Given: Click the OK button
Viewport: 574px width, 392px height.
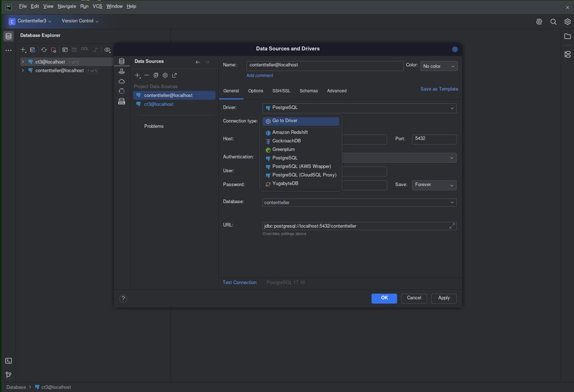Looking at the screenshot, I should pyautogui.click(x=384, y=298).
